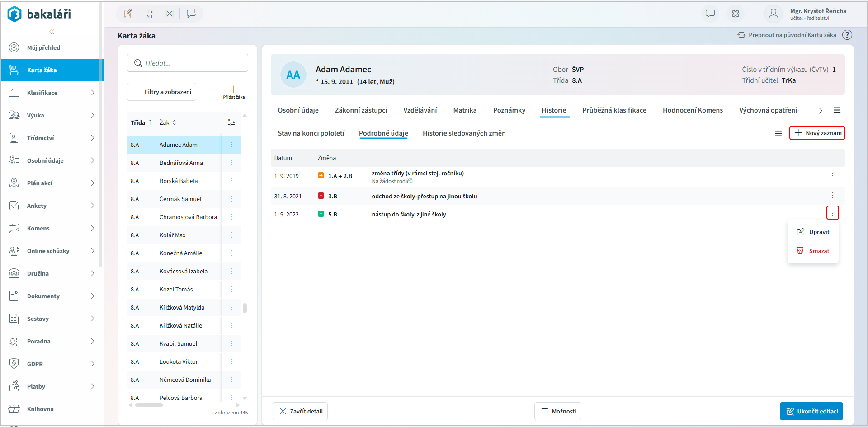Choose Upravit in the context menu

819,232
